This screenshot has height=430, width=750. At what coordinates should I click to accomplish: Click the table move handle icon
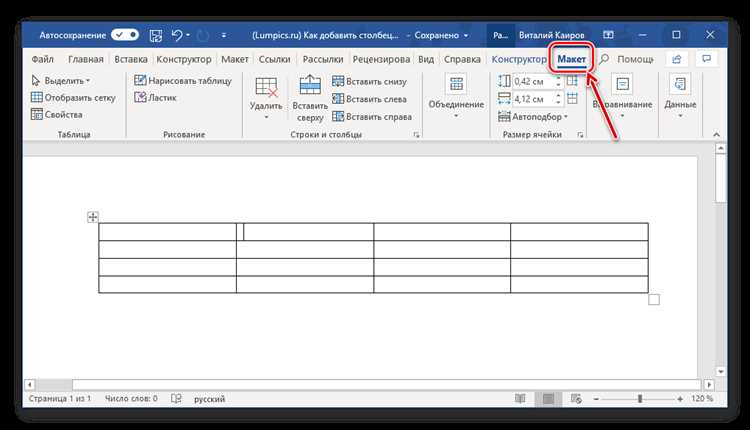(93, 217)
